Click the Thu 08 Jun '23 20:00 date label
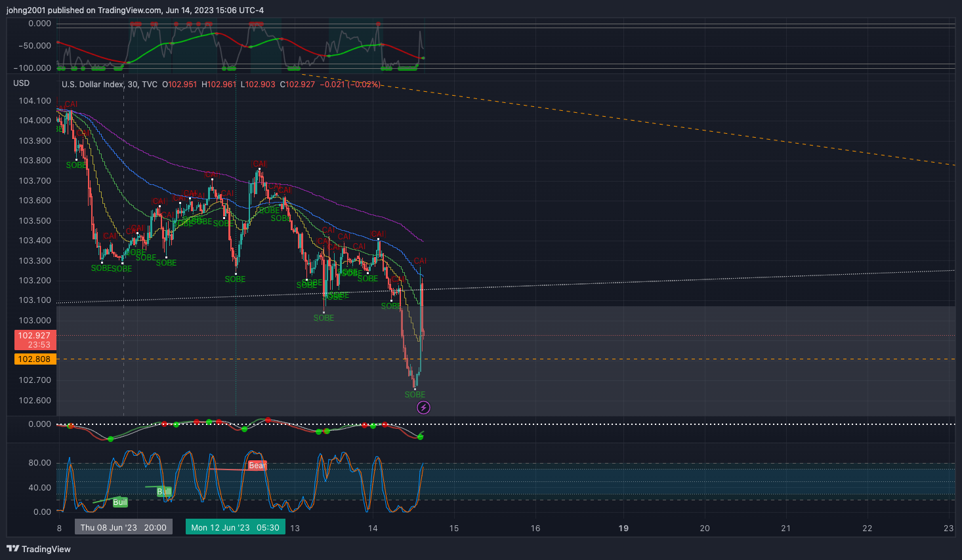Viewport: 962px width, 560px height. point(123,527)
